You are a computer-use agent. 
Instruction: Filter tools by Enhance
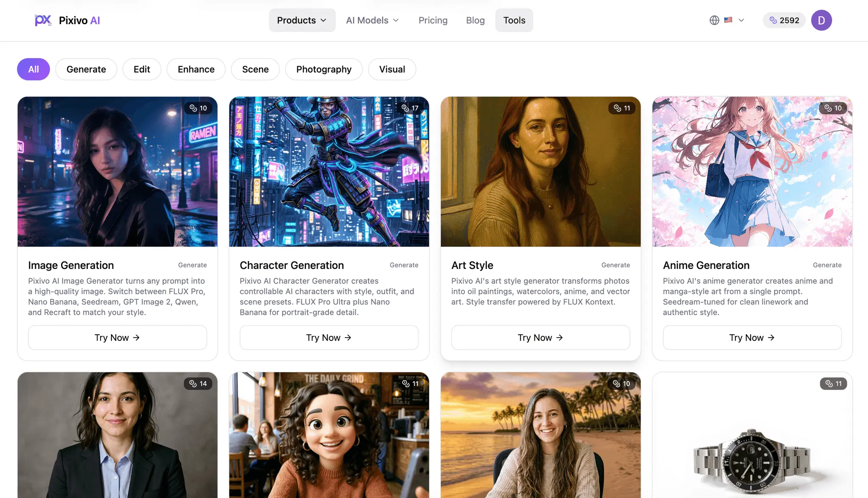196,69
